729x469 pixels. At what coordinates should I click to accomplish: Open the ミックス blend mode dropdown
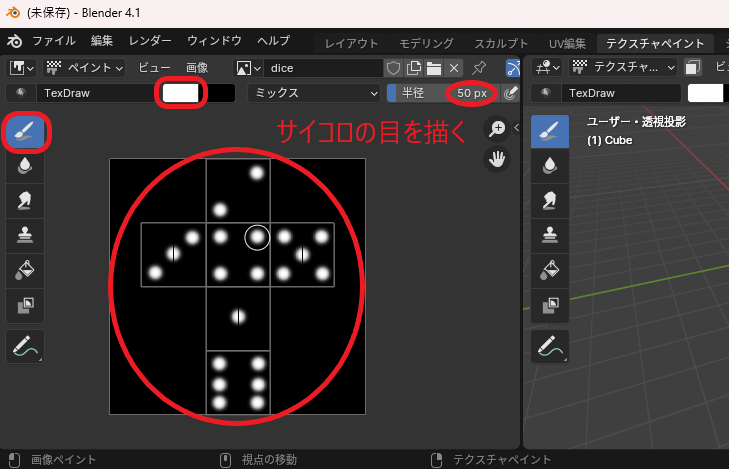315,93
